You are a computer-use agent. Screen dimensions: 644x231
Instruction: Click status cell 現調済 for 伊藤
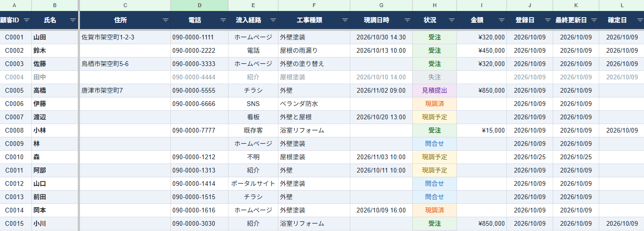[435, 104]
